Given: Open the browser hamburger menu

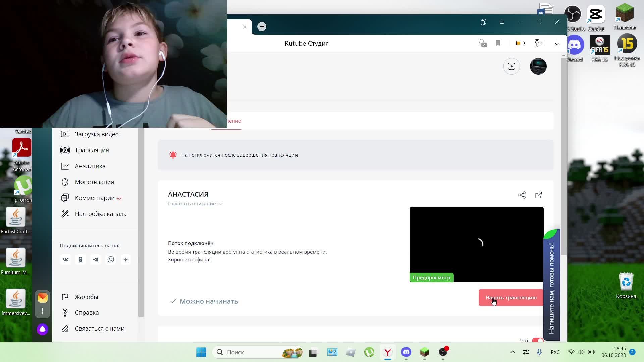Looking at the screenshot, I should (x=501, y=22).
